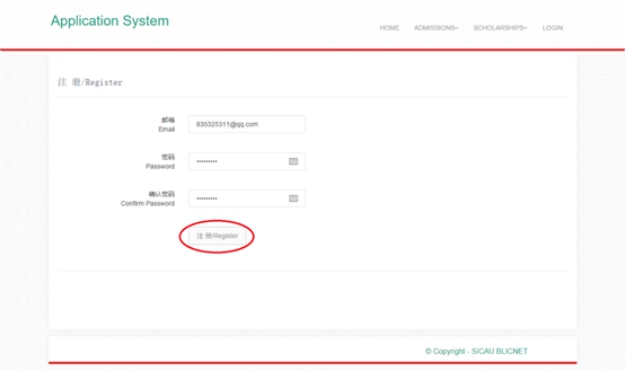
Task: Click the keyboard icon in Password field
Action: tap(293, 161)
